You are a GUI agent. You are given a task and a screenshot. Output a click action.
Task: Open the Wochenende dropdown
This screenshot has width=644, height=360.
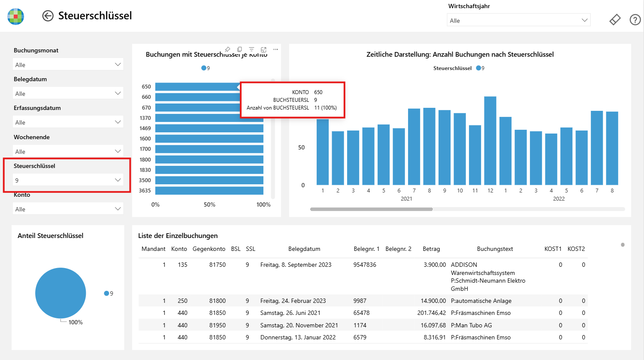click(68, 151)
